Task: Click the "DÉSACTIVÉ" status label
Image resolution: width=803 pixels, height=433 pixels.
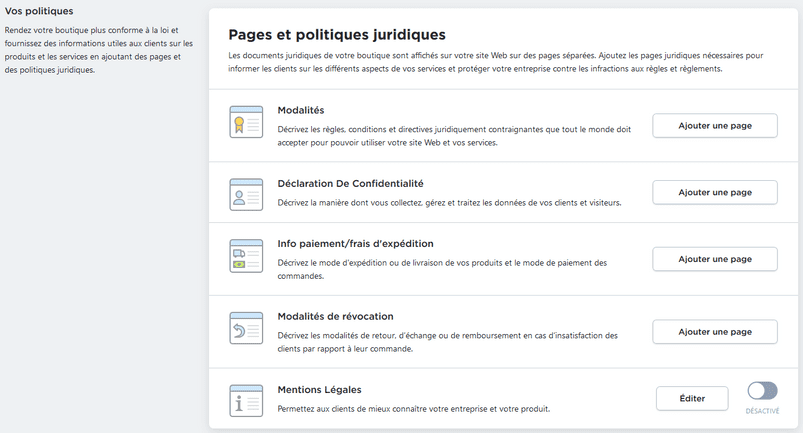Action: [x=763, y=411]
